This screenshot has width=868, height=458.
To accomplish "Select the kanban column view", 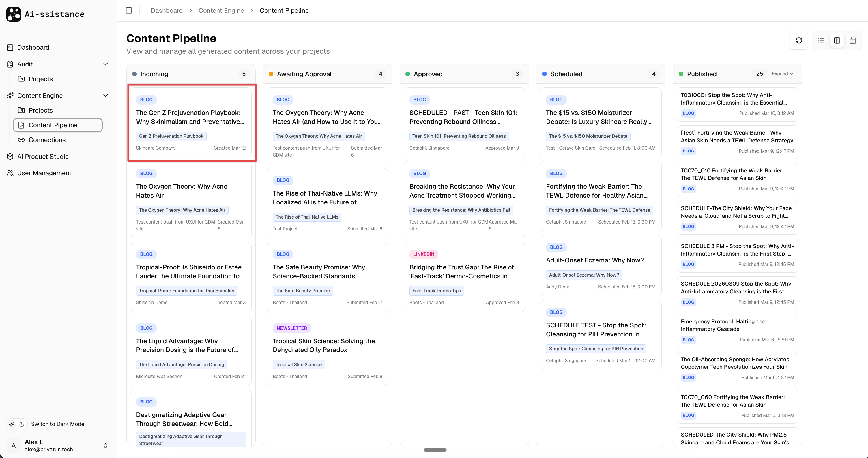I will coord(837,40).
